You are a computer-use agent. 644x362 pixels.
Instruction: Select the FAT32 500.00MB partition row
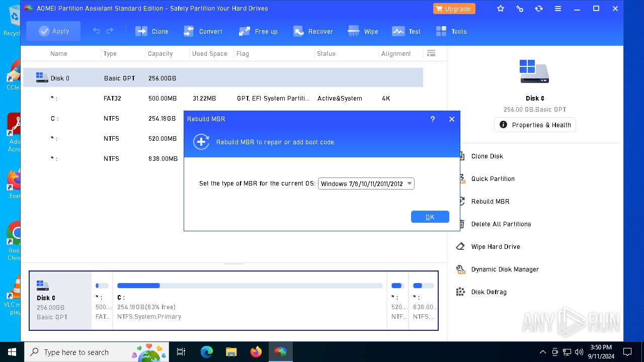223,98
